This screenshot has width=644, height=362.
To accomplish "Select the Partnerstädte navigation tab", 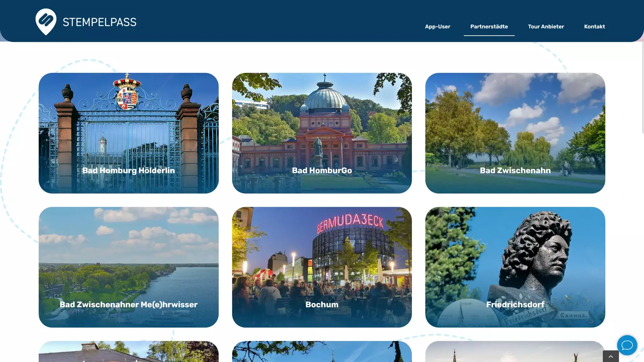I will (489, 27).
